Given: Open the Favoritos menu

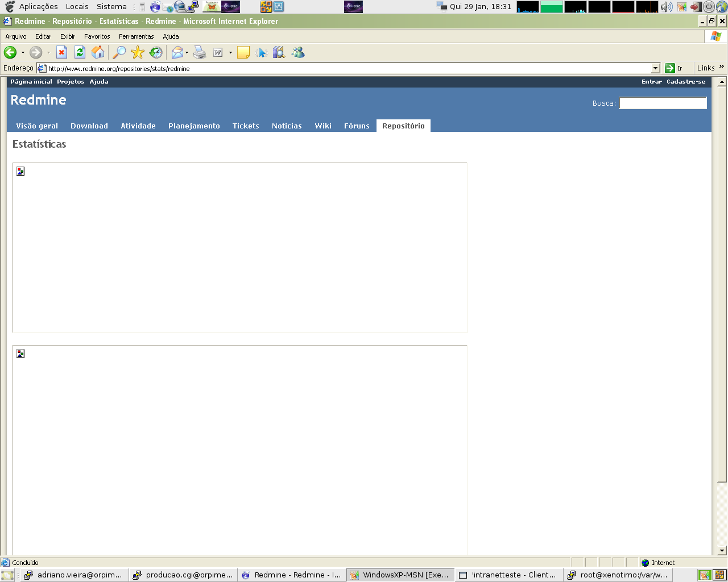Looking at the screenshot, I should 97,36.
